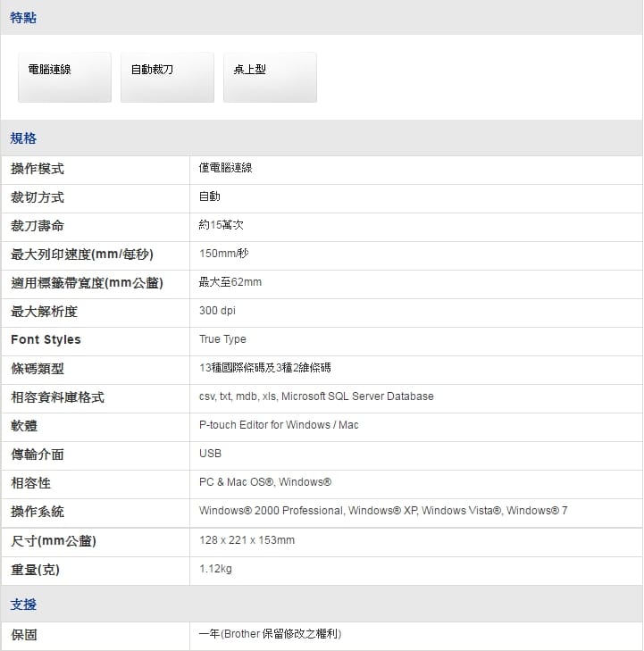Select the 僅電腦連線 value cell
The width and height of the screenshot is (644, 651).
point(225,168)
